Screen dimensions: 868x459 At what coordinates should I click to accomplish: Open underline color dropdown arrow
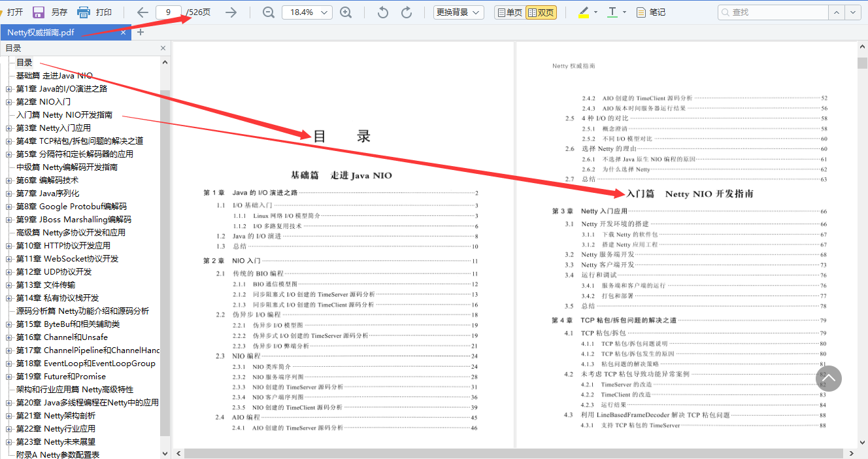coord(624,12)
